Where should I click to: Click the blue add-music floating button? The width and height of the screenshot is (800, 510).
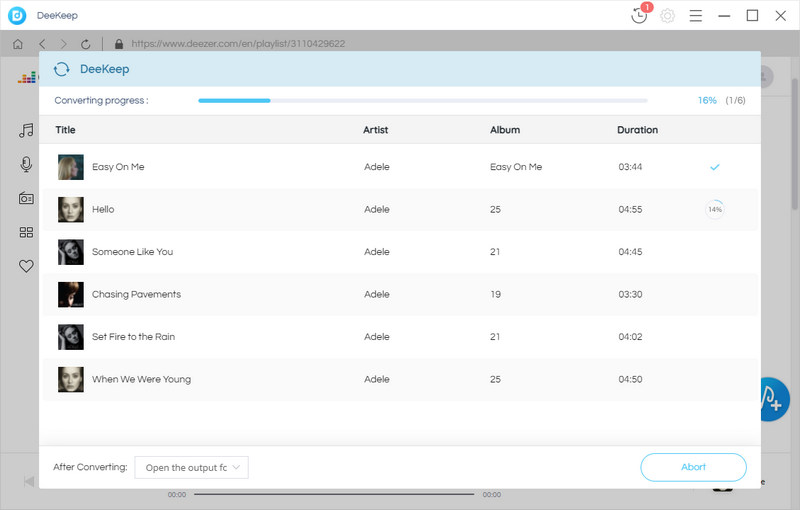pos(775,400)
